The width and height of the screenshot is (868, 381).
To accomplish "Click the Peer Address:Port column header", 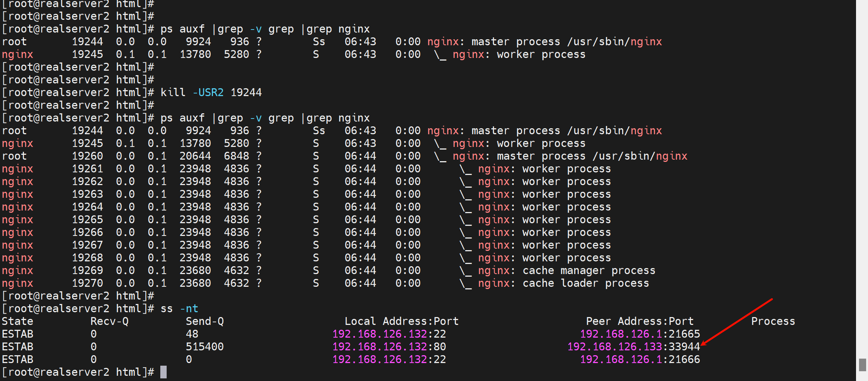I will click(639, 321).
